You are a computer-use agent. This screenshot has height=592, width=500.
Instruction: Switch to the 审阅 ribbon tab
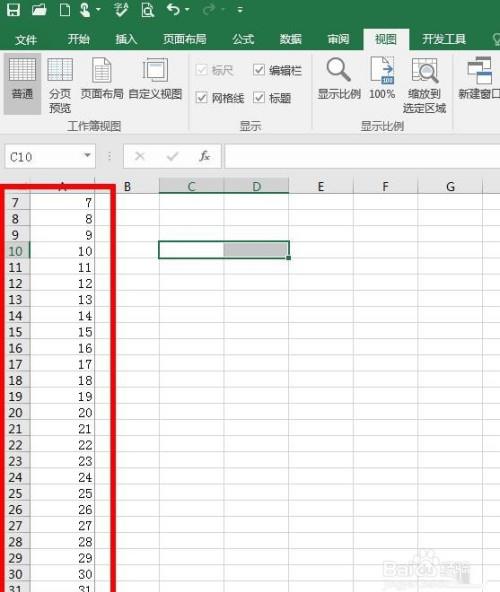pyautogui.click(x=338, y=39)
